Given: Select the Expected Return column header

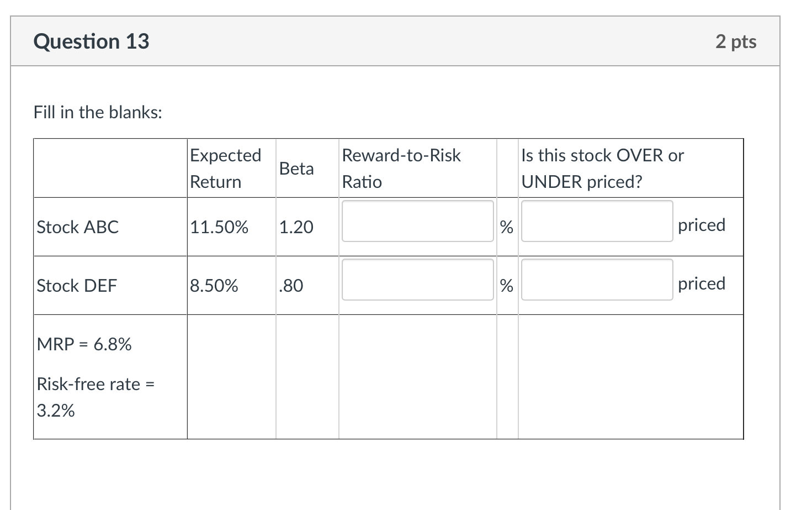Looking at the screenshot, I should coord(225,168).
